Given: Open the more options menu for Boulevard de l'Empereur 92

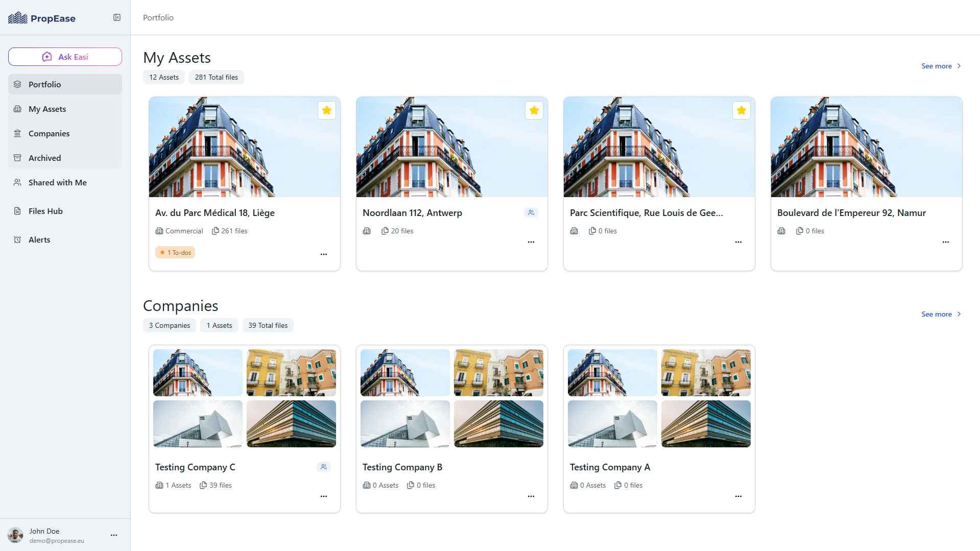Looking at the screenshot, I should (946, 242).
